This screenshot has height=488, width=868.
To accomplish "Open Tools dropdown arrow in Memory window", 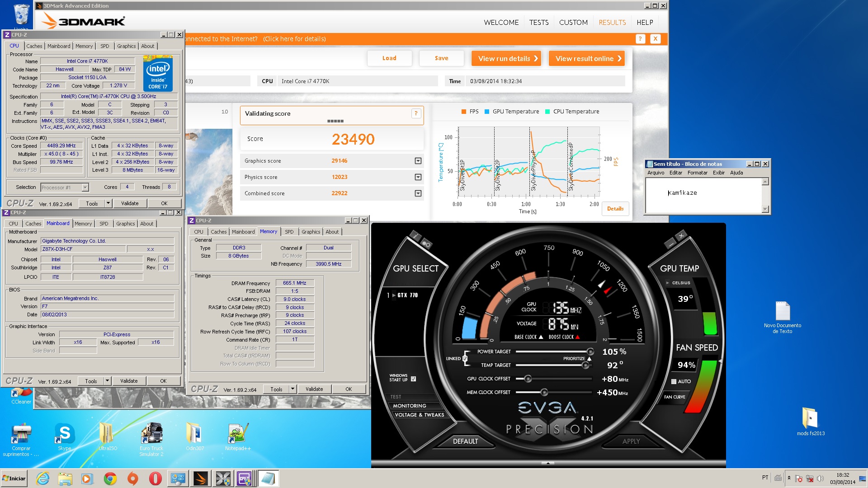I will (292, 389).
